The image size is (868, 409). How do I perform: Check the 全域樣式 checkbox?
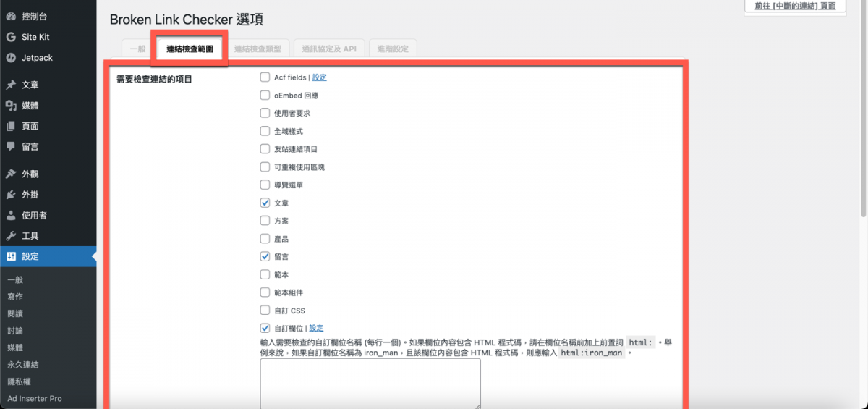pos(265,131)
